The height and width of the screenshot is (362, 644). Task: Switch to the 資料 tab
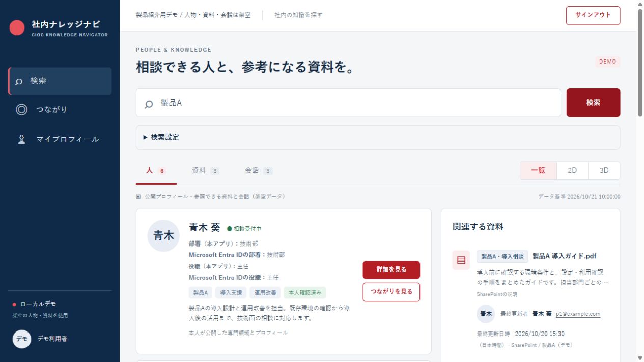pyautogui.click(x=205, y=171)
